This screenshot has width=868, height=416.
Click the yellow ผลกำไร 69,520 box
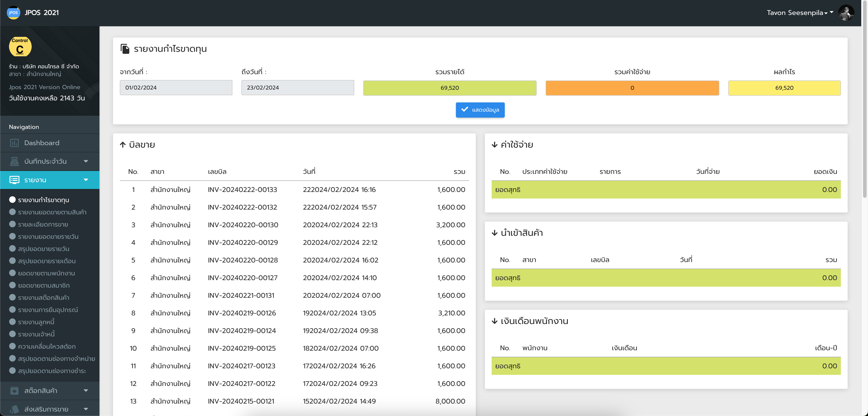pos(784,88)
